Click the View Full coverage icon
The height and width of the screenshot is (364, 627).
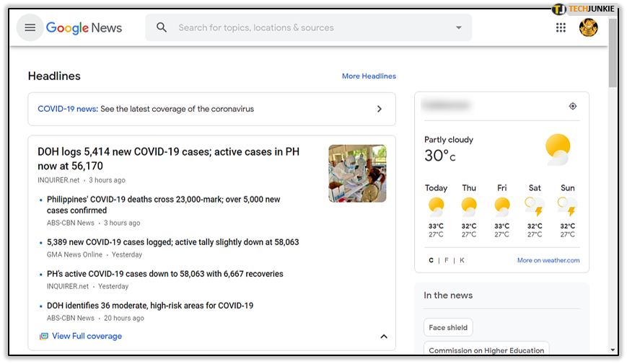point(43,337)
